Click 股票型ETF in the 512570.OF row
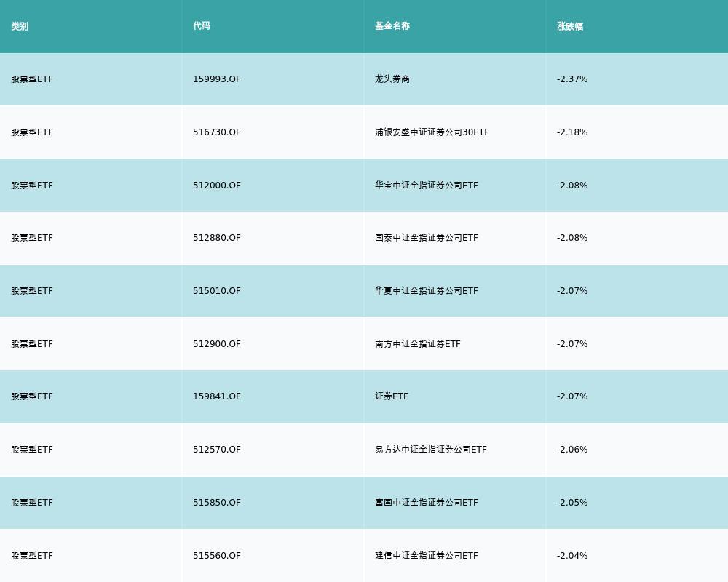The width and height of the screenshot is (728, 582). click(31, 450)
